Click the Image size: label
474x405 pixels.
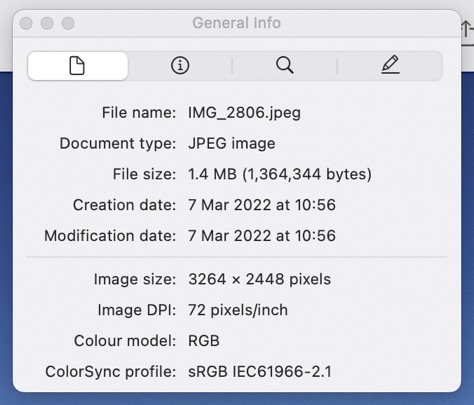coord(135,279)
